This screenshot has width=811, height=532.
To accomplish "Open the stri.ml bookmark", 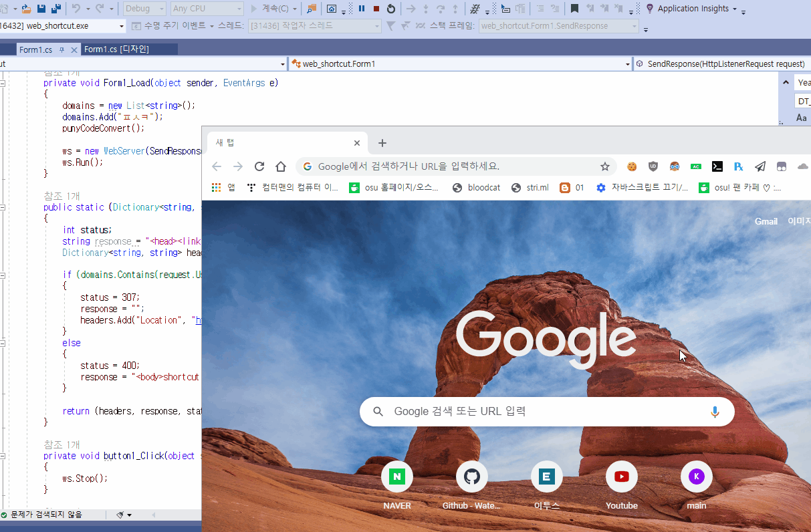I will (530, 188).
